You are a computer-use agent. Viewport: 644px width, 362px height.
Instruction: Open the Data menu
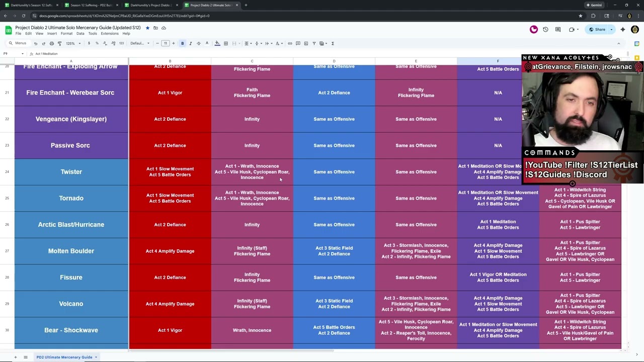(80, 34)
